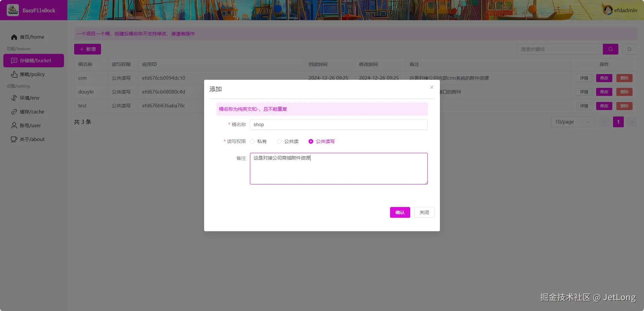Click the 桶名称 column header
The image size is (644, 311).
point(85,64)
